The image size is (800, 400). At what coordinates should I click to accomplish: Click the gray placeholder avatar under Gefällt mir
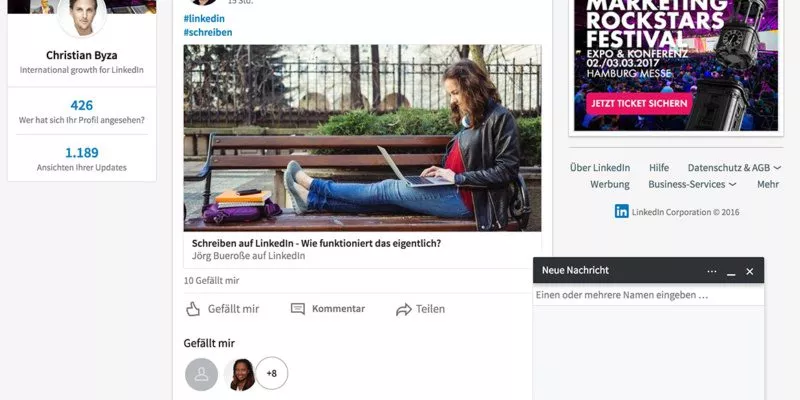click(x=202, y=374)
